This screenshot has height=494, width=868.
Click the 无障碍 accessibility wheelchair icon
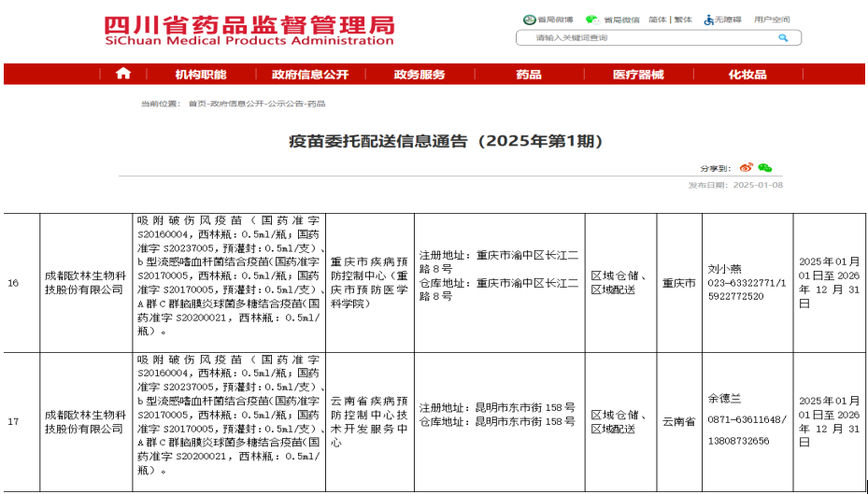point(709,20)
